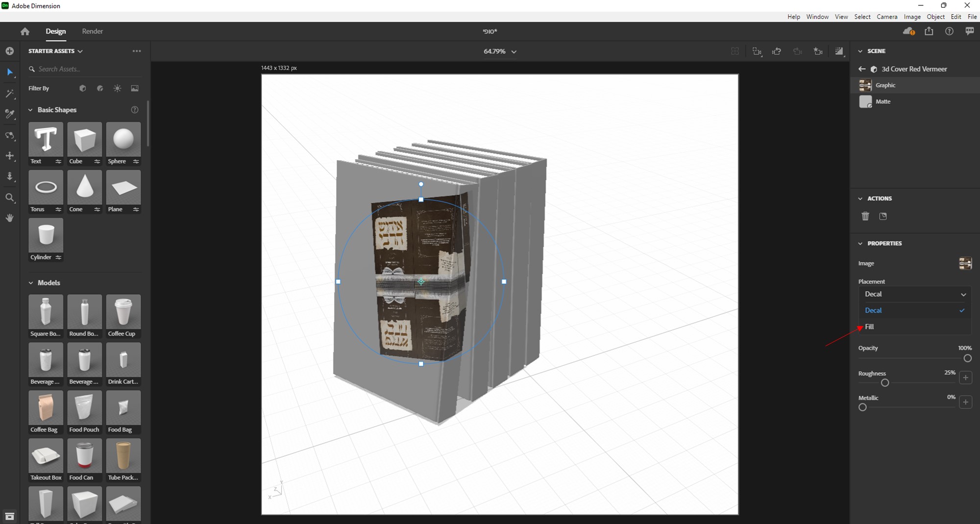Filter assets by materials
The image size is (980, 524).
click(100, 88)
